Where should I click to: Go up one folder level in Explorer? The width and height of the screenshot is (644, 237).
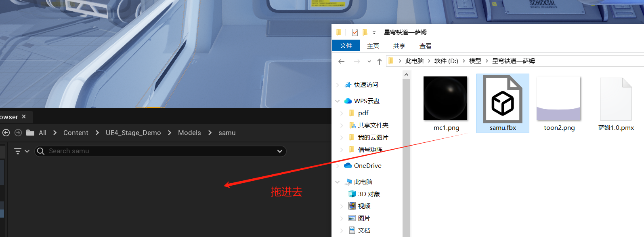pos(380,61)
